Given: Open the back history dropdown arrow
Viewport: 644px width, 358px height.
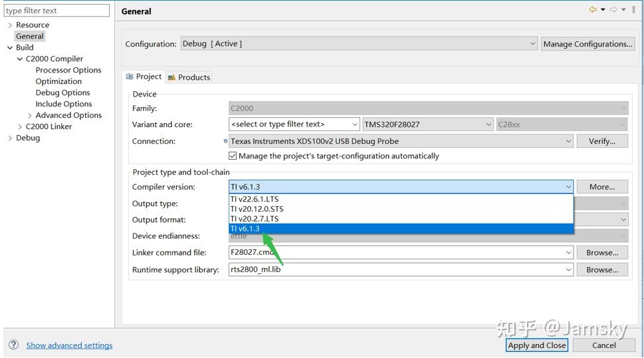Looking at the screenshot, I should (x=603, y=10).
